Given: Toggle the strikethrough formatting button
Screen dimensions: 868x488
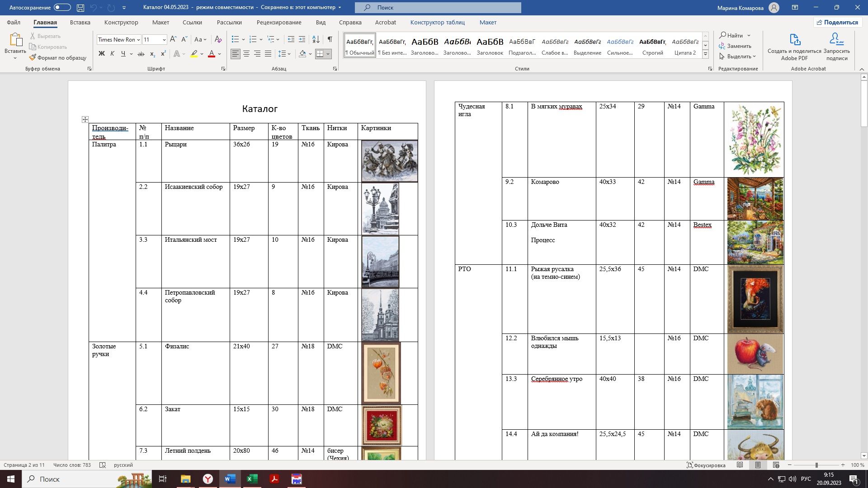Looking at the screenshot, I should click(x=141, y=54).
